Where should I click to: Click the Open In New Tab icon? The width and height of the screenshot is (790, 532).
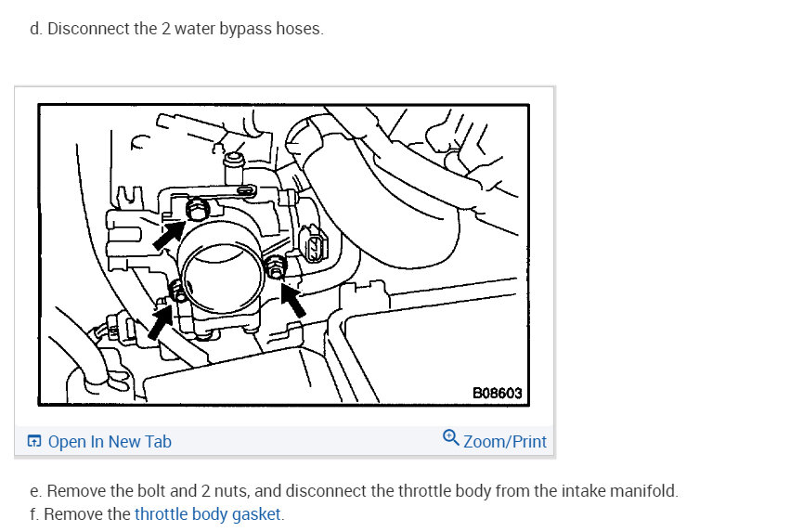pyautogui.click(x=34, y=441)
